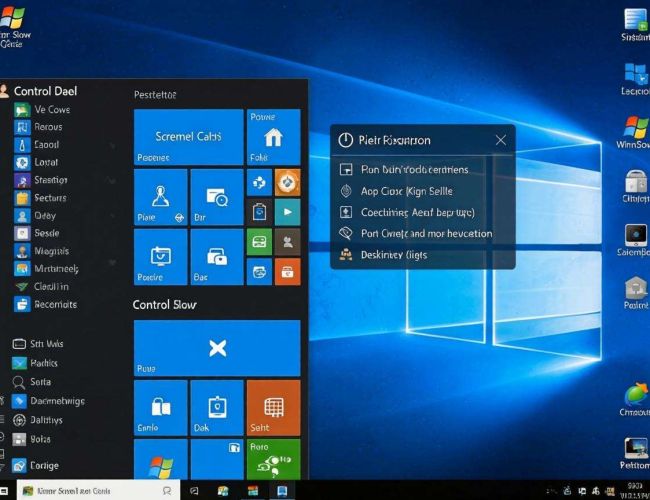Viewport: 650px width, 500px height.
Task: Open the 'Poune' home tile
Action: [x=274, y=137]
